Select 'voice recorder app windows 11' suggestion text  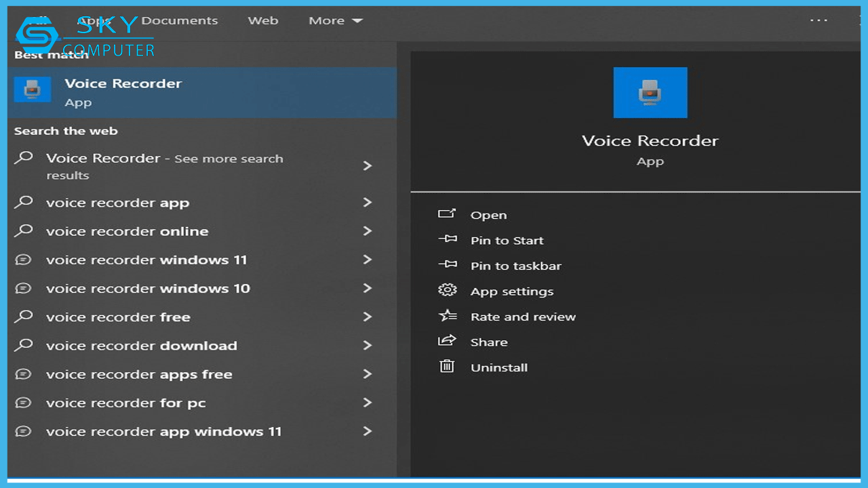163,432
